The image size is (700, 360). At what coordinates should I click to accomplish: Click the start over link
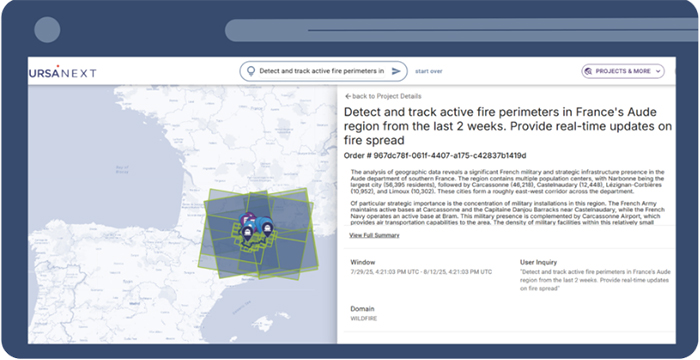(x=429, y=71)
